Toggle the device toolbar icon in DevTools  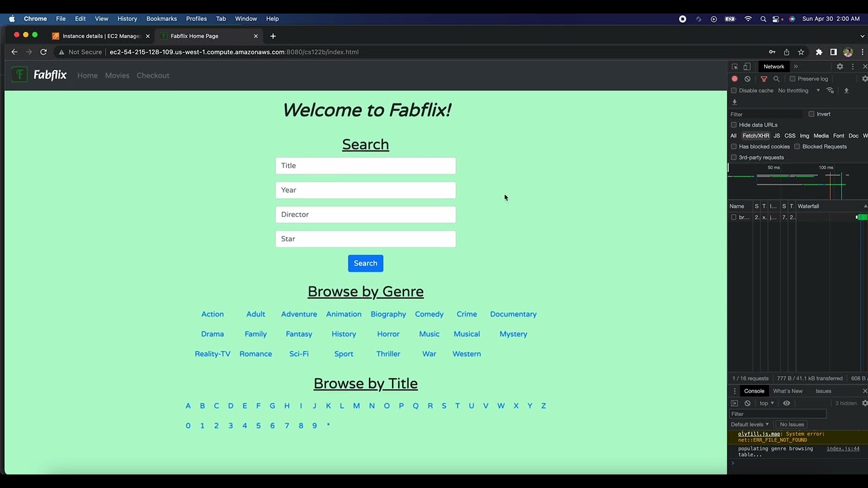point(747,66)
